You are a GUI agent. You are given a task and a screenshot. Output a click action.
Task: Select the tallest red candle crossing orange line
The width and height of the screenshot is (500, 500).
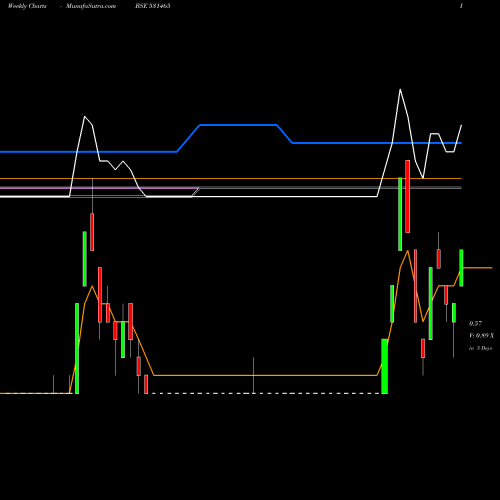[x=407, y=196]
